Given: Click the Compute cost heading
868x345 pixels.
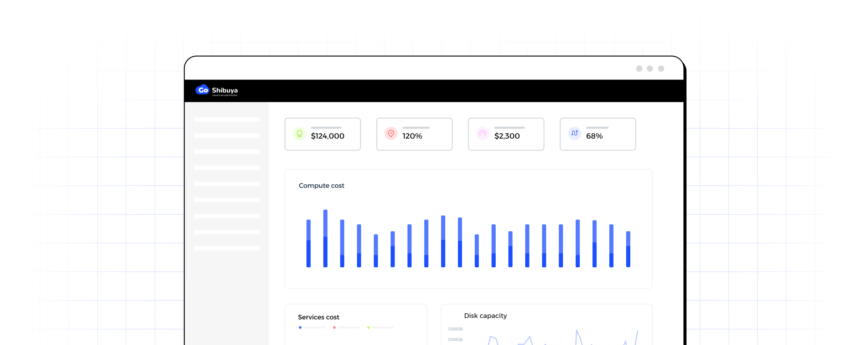Looking at the screenshot, I should pyautogui.click(x=321, y=186).
